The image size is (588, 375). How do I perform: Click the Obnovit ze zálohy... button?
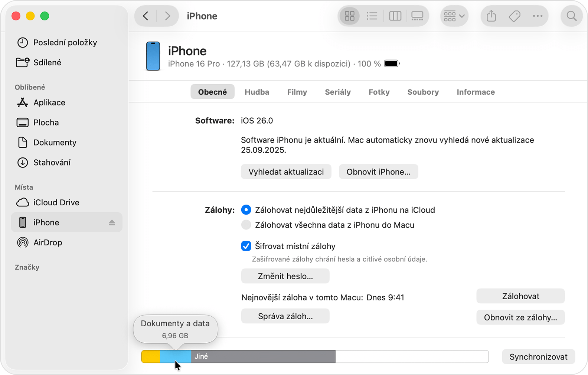pyautogui.click(x=520, y=317)
